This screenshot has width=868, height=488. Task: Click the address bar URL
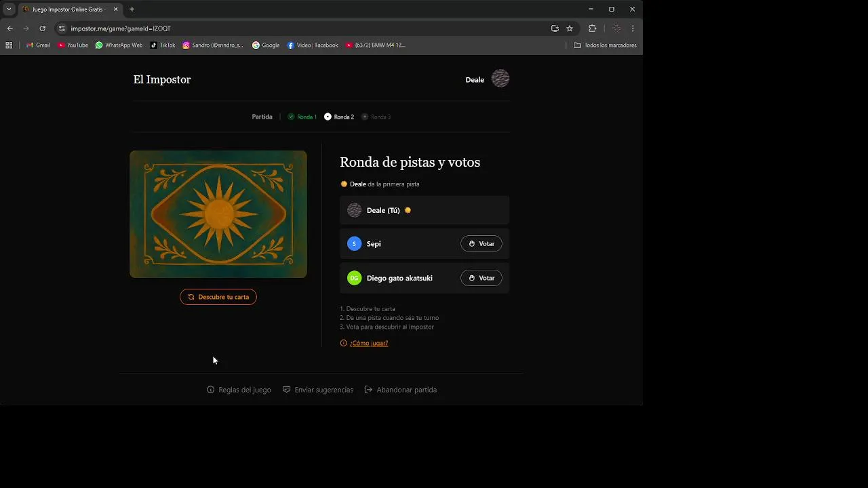121,28
